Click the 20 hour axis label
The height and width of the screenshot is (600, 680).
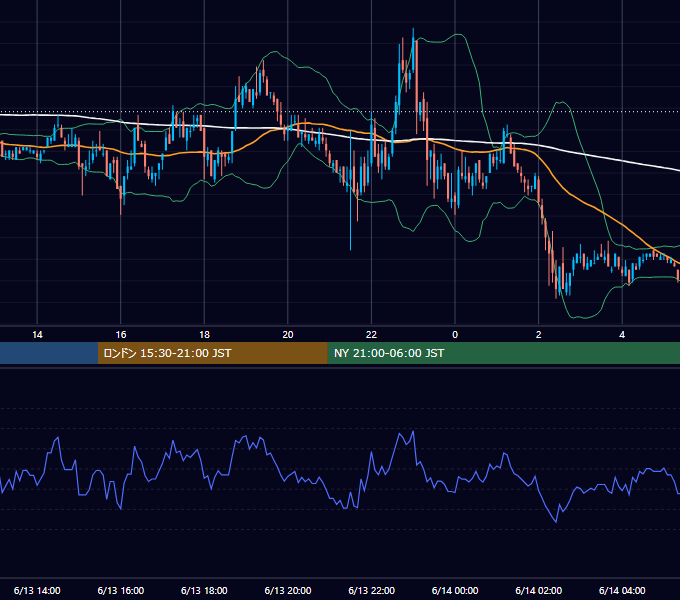[288, 335]
